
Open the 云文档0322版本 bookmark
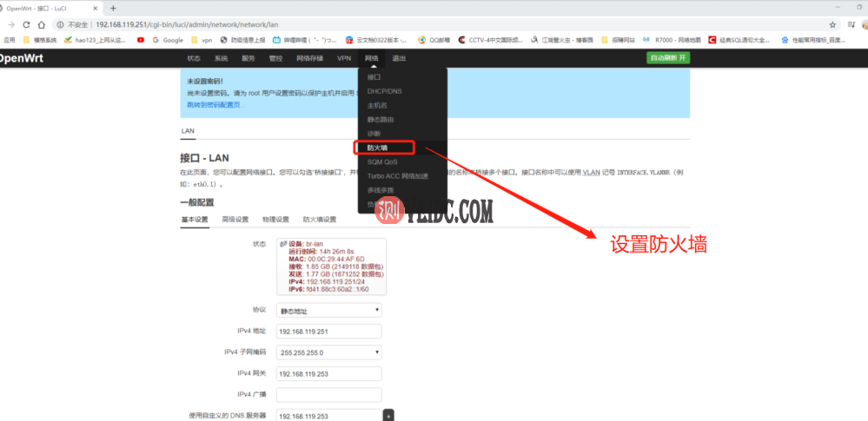(377, 40)
